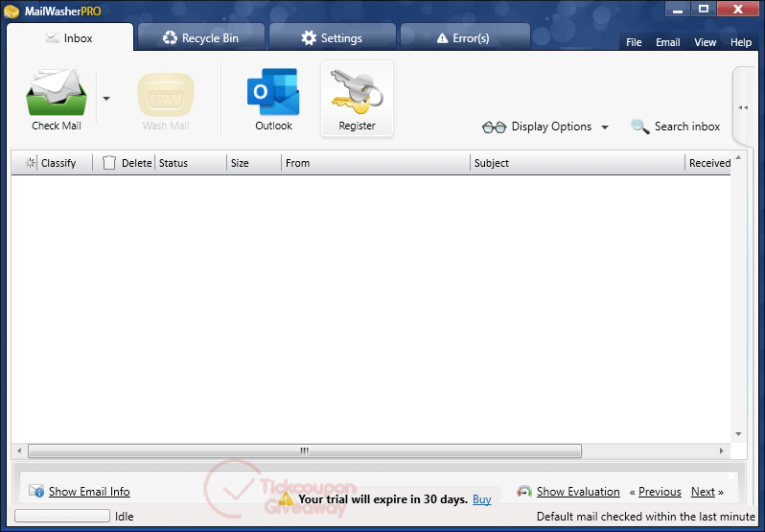The image size is (765, 532).
Task: Click the vertical scrollbar up arrow
Action: coord(738,157)
